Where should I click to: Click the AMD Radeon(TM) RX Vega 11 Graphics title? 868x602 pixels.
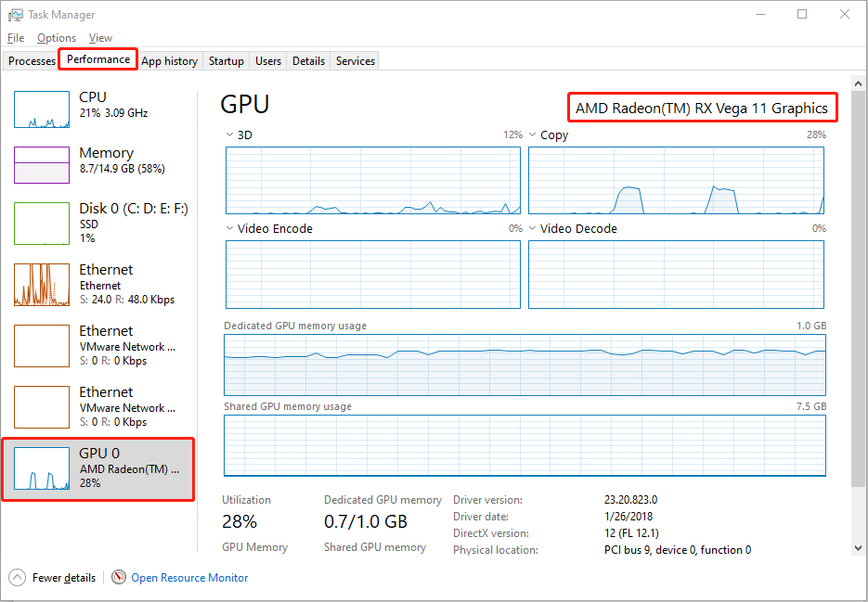coord(702,108)
